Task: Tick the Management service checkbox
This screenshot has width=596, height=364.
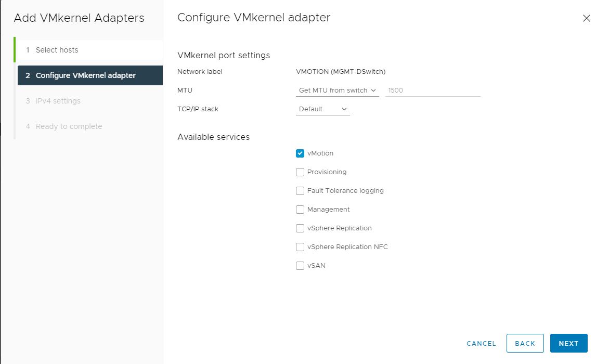Action: point(300,210)
